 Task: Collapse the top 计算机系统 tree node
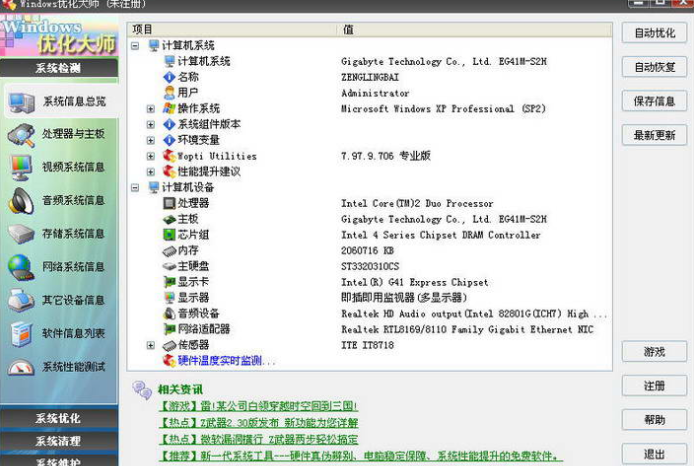[x=135, y=46]
